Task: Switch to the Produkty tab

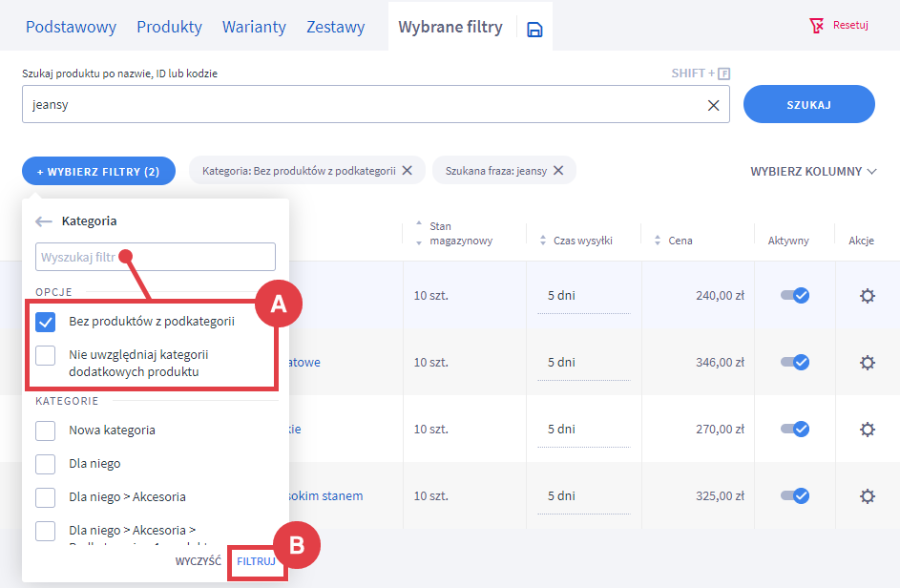Action: point(169,27)
